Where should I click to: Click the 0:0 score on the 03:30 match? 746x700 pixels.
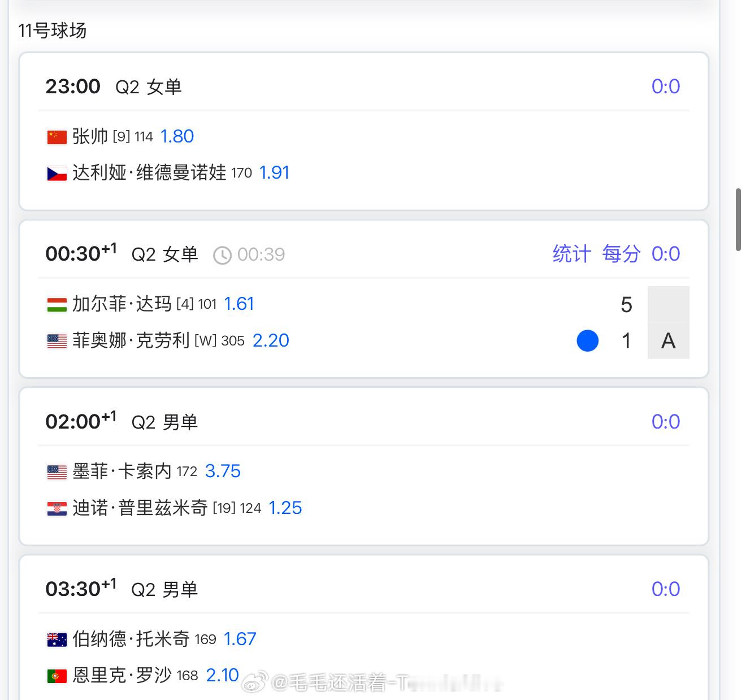coord(665,589)
